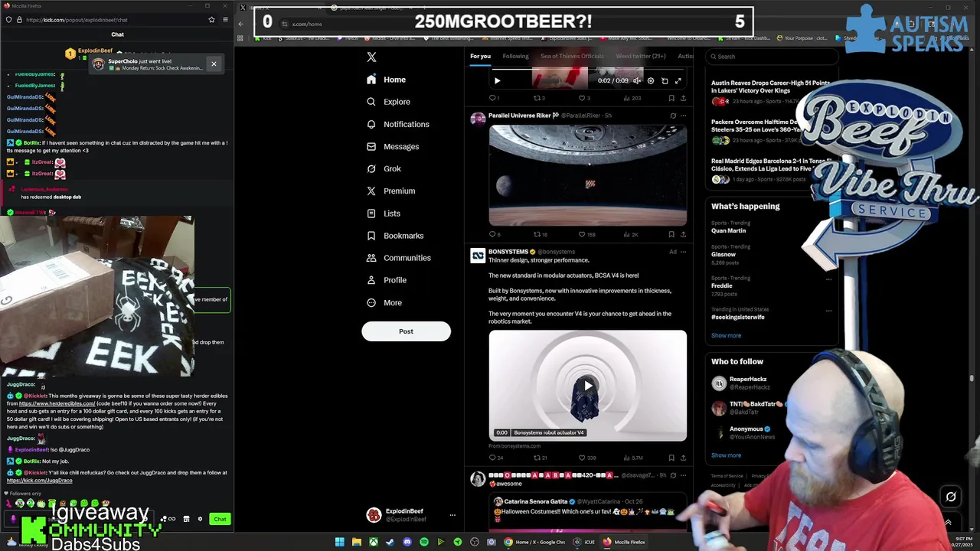Open Profile in the X sidebar

pyautogui.click(x=387, y=280)
